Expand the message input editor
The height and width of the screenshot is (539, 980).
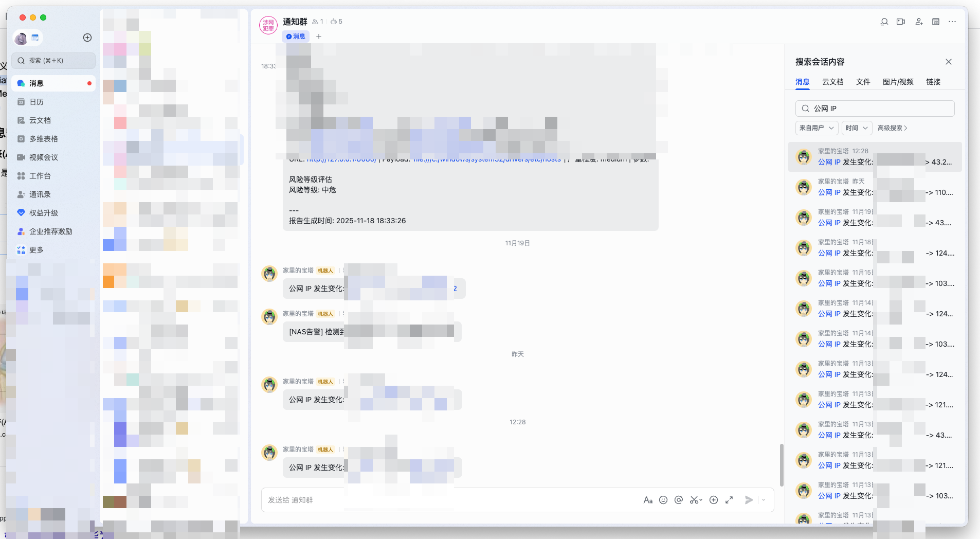pos(729,500)
